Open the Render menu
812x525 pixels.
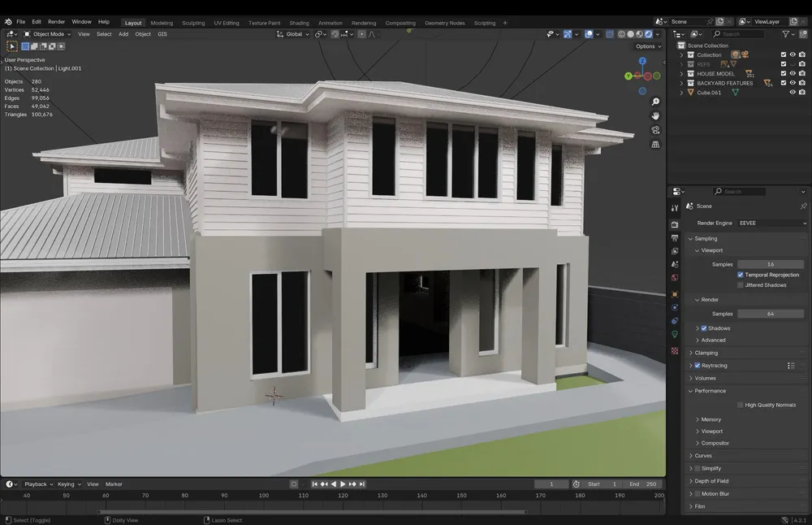tap(56, 22)
